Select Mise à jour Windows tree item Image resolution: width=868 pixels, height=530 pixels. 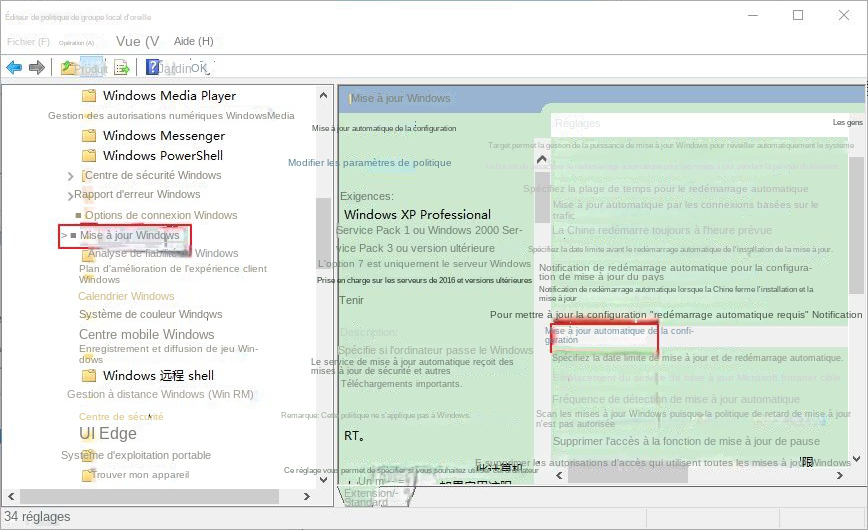[x=130, y=235]
